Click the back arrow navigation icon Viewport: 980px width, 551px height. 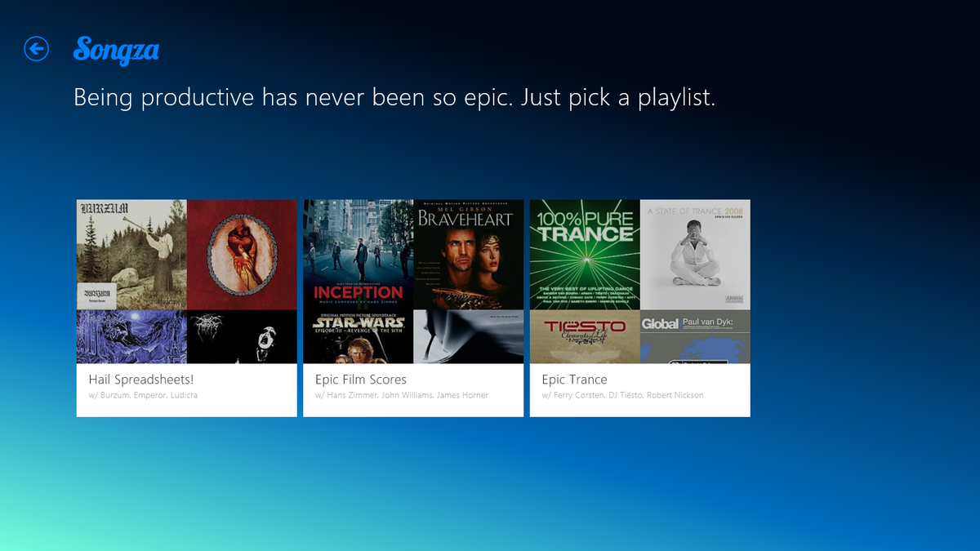click(x=36, y=49)
